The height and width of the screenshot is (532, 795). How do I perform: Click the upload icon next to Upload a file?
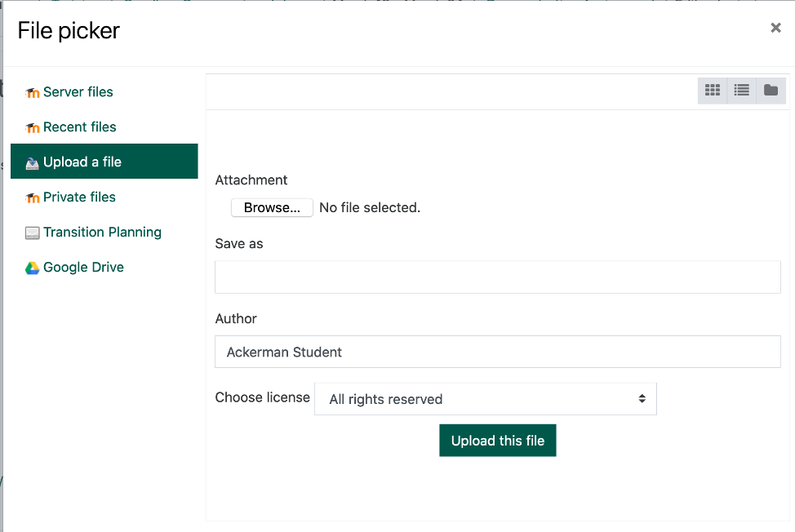click(31, 162)
